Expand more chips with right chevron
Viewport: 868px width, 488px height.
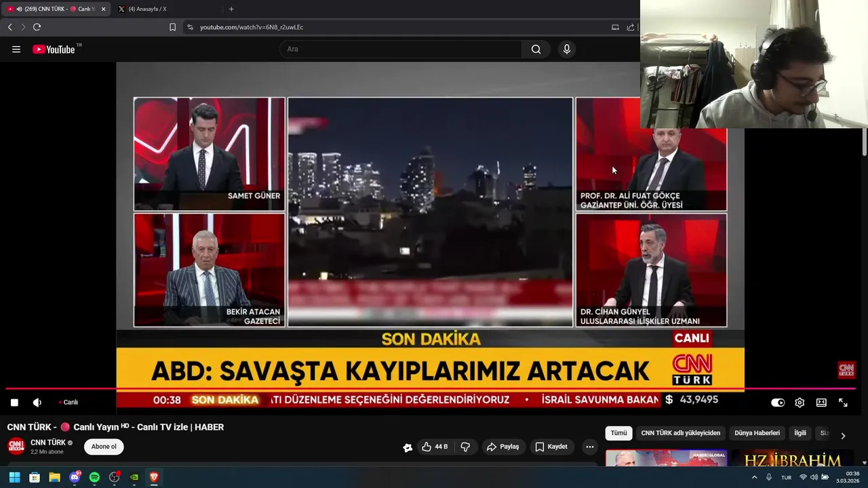(x=843, y=436)
